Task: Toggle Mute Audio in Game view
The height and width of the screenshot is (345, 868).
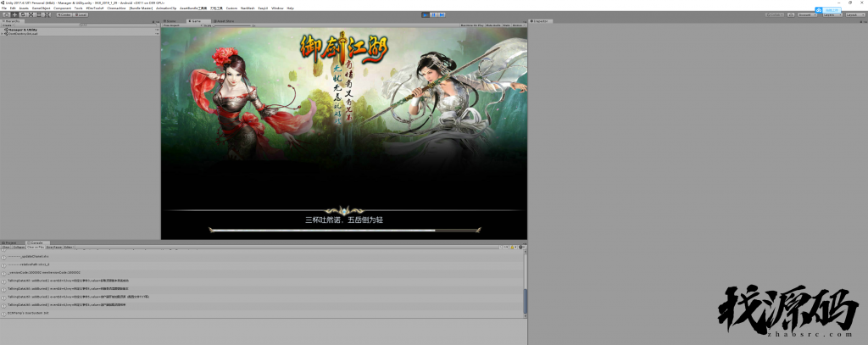Action: 493,25
